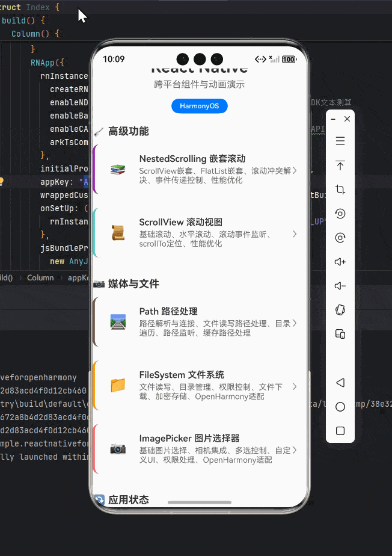Click the 媒体与文件 section header
The width and height of the screenshot is (392, 556).
tap(133, 283)
